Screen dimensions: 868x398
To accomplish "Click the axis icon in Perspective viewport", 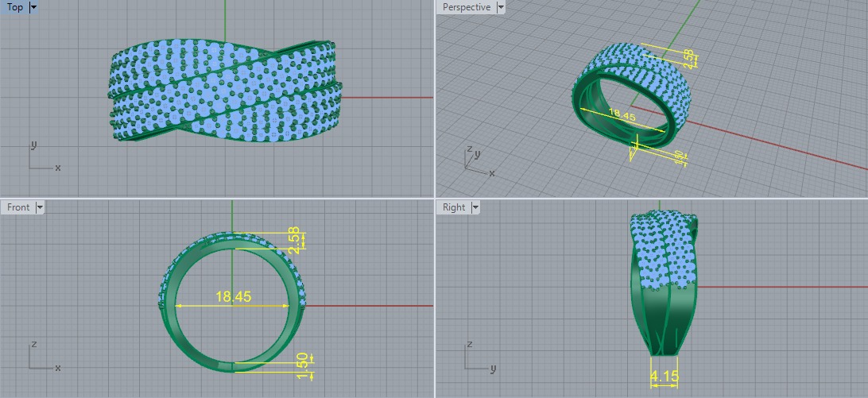I will coord(479,161).
